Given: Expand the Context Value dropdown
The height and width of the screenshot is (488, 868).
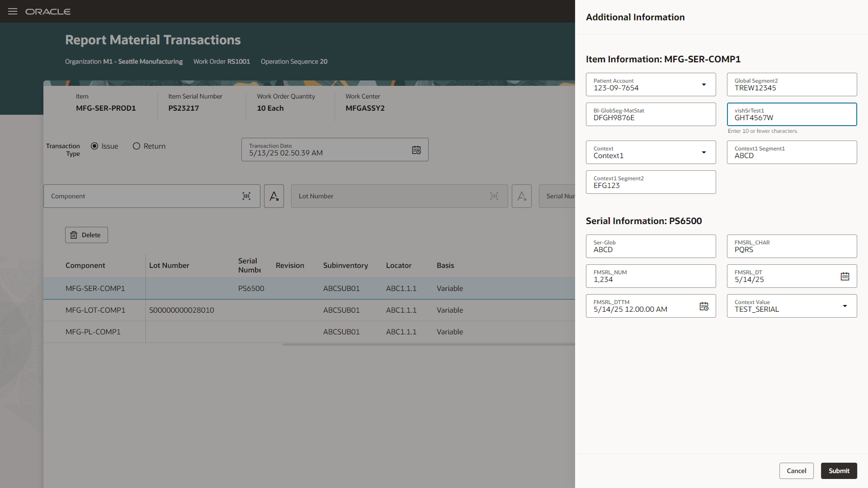Looking at the screenshot, I should (845, 306).
